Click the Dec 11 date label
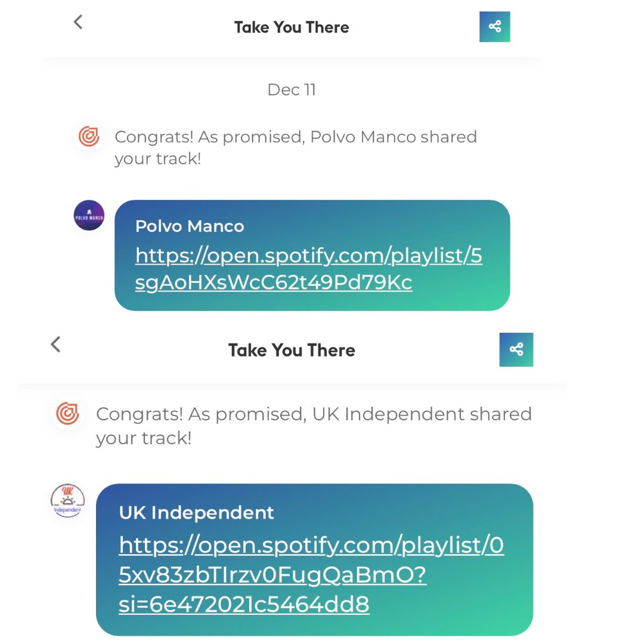This screenshot has height=644, width=644. [292, 89]
